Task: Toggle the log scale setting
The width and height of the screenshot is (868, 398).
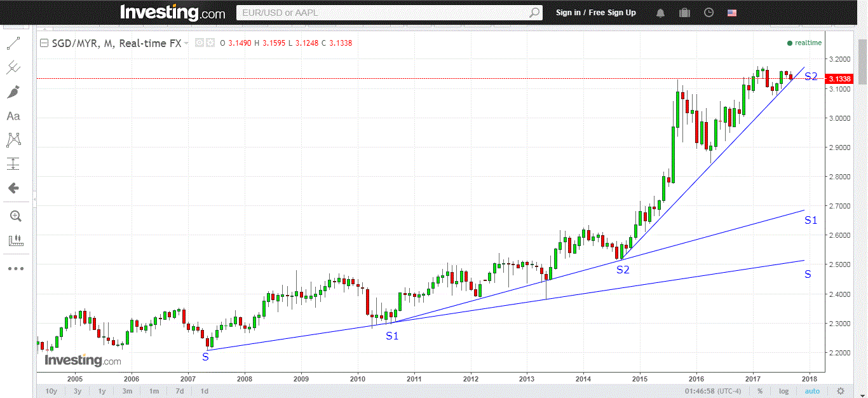Action: point(783,391)
